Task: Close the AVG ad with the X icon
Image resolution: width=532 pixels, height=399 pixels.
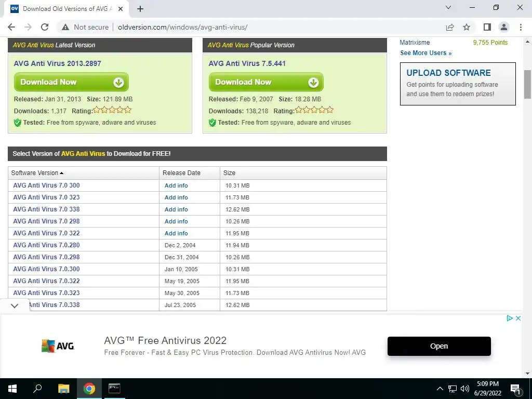Action: pyautogui.click(x=518, y=318)
